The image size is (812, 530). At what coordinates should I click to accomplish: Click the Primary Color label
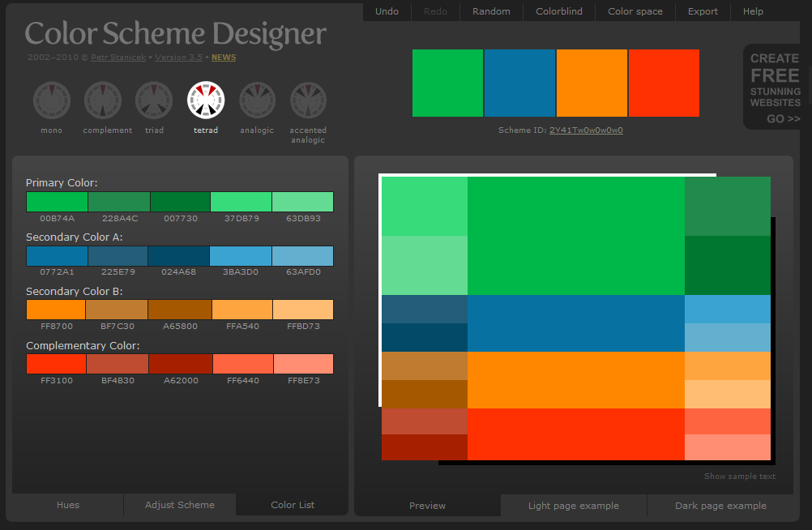(x=62, y=183)
